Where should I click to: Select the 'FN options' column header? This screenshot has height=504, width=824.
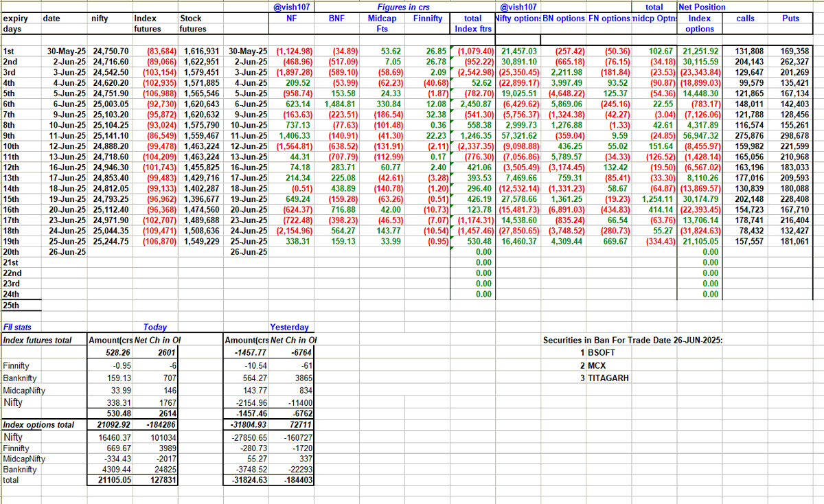click(x=608, y=19)
